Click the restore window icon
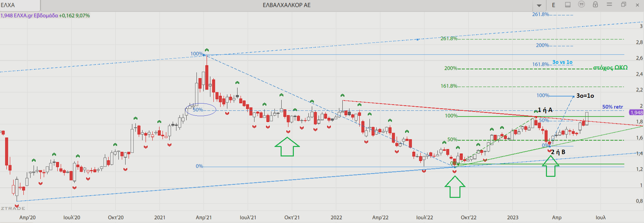Image resolution: width=644 pixels, height=223 pixels. click(x=623, y=5)
